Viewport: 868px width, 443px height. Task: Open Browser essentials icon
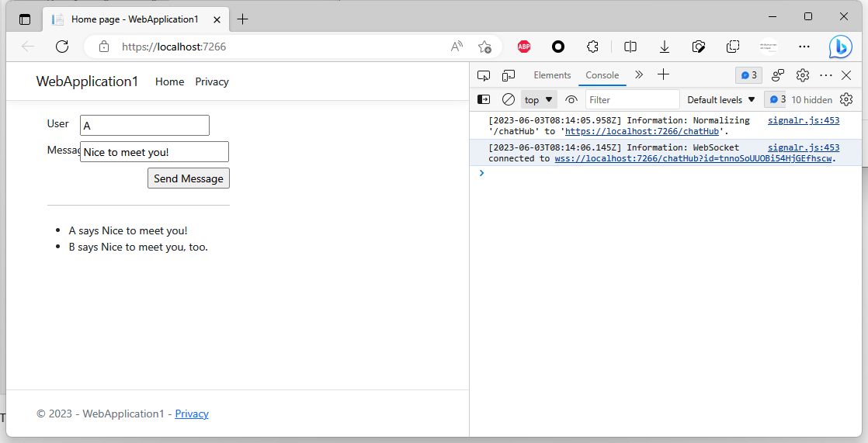(699, 47)
